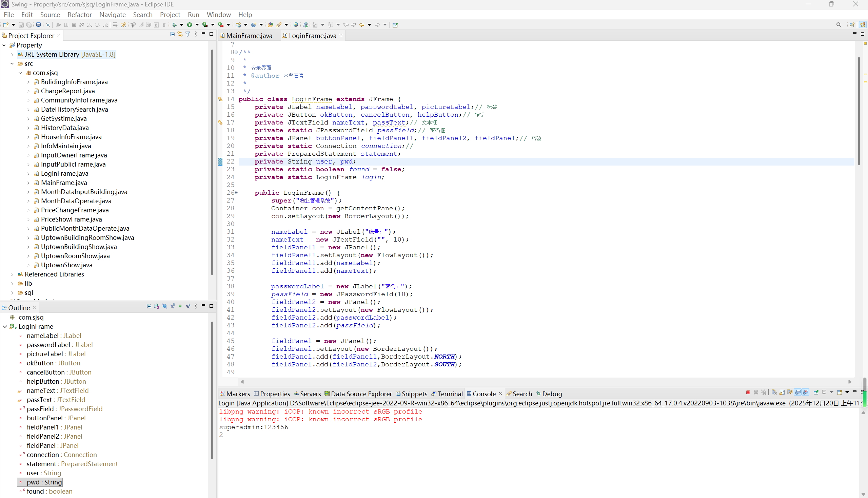This screenshot has width=868, height=498.
Task: Open the Refactor menu
Action: 79,15
